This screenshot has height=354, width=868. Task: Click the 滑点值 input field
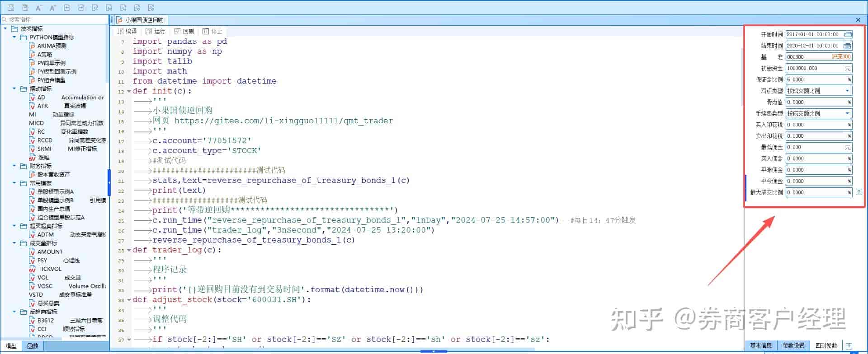pos(819,102)
